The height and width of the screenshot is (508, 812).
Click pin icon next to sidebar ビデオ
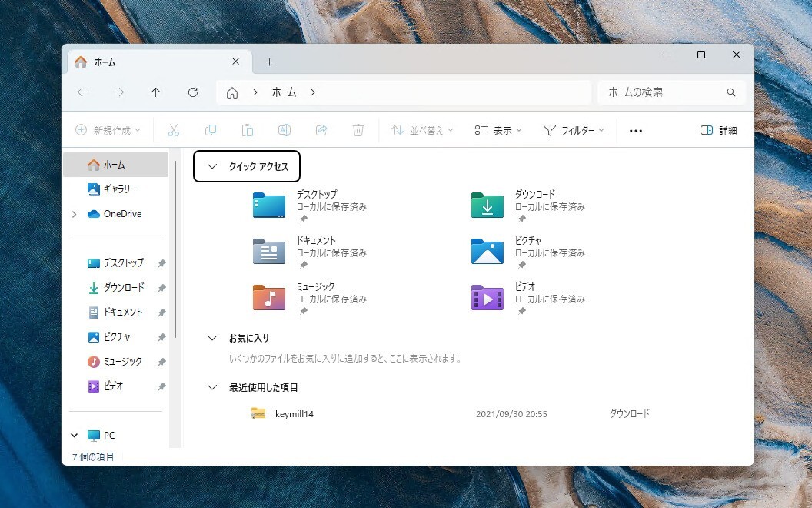(x=161, y=386)
